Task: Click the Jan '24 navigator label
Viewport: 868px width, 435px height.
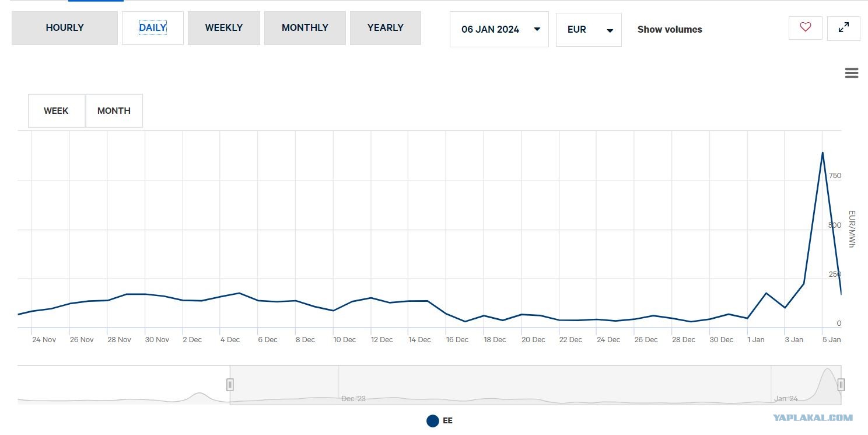Action: pos(786,399)
